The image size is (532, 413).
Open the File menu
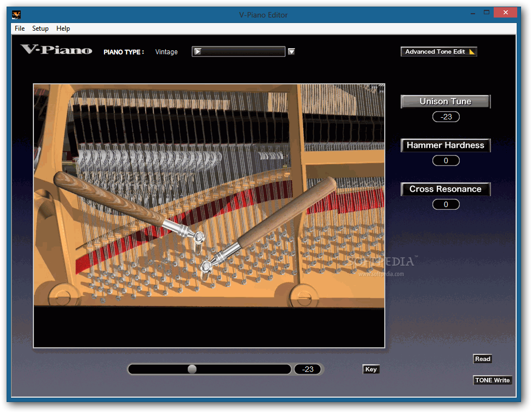(20, 28)
